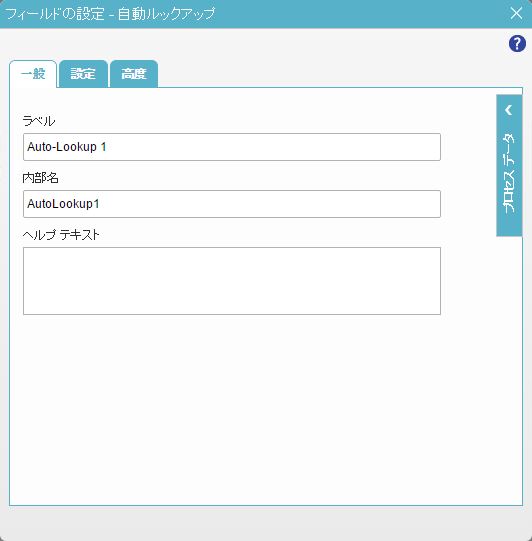Click the ラベル field caption

click(x=39, y=121)
